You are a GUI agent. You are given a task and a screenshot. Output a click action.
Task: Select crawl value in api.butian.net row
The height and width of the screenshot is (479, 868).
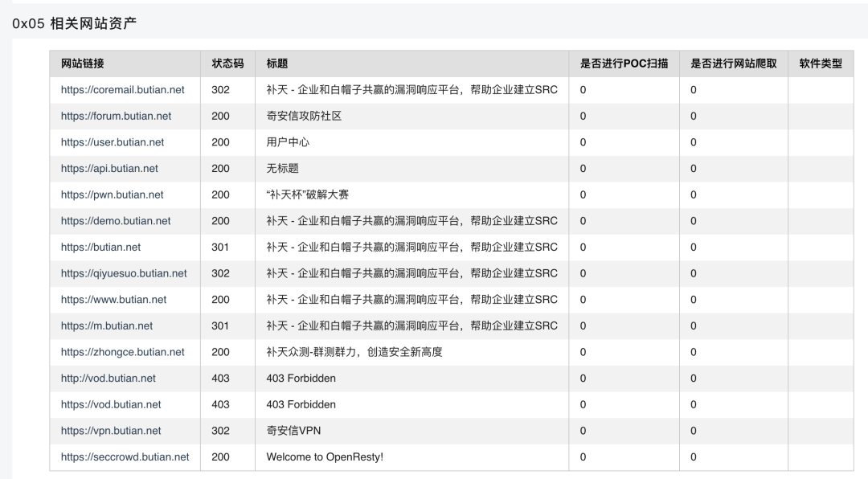click(x=693, y=168)
